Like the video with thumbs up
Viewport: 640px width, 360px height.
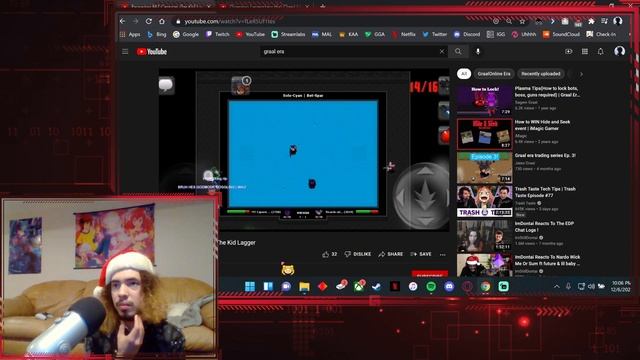pos(330,254)
